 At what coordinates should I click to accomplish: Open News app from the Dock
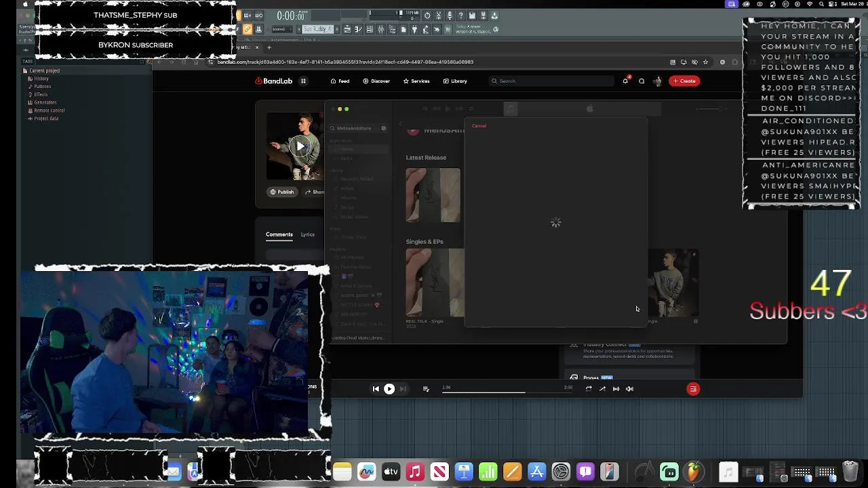[439, 472]
